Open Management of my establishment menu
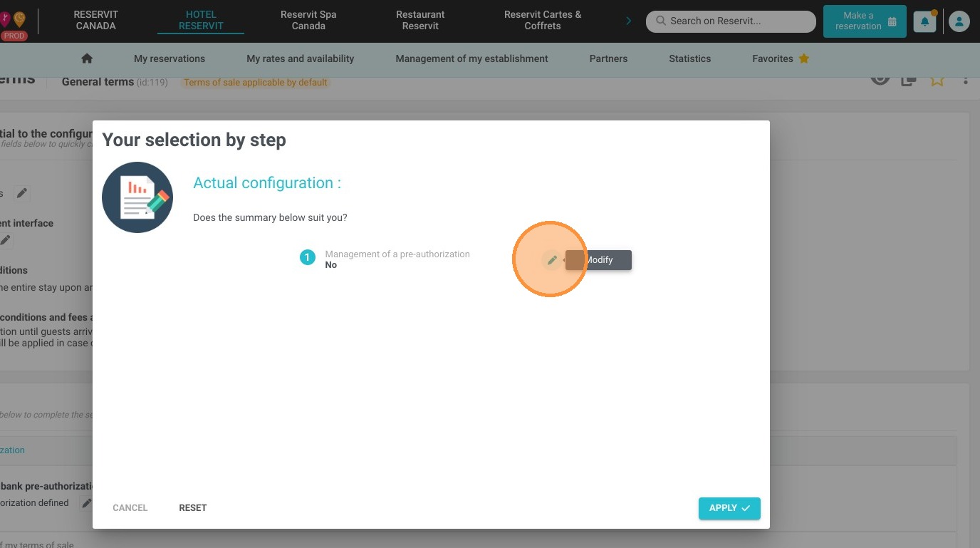The height and width of the screenshot is (548, 980). click(x=471, y=58)
